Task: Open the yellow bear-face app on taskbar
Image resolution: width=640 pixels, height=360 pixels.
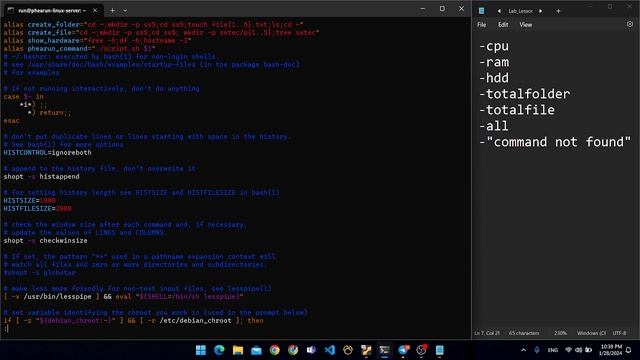Action: (348, 350)
